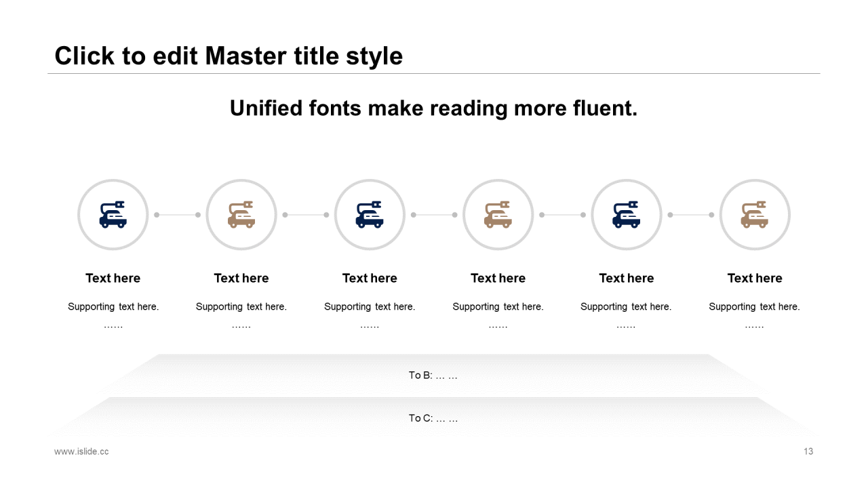Click the connector line between the first two icons

point(177,215)
